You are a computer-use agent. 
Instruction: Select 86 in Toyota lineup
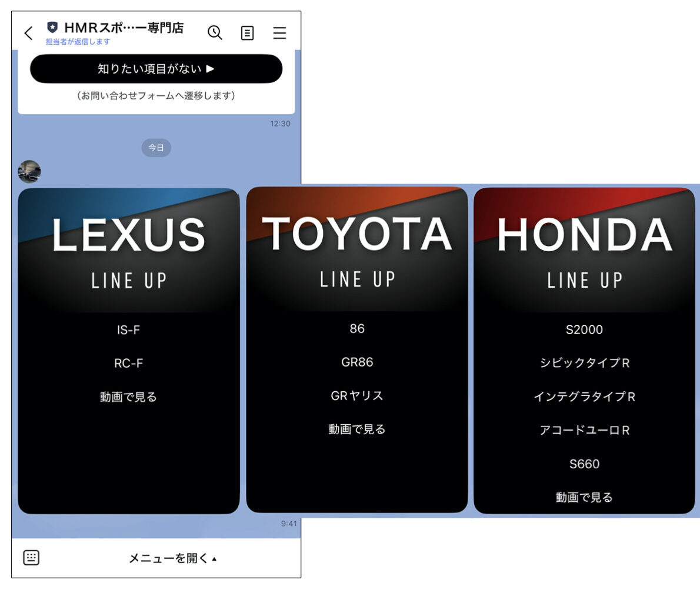pyautogui.click(x=357, y=328)
